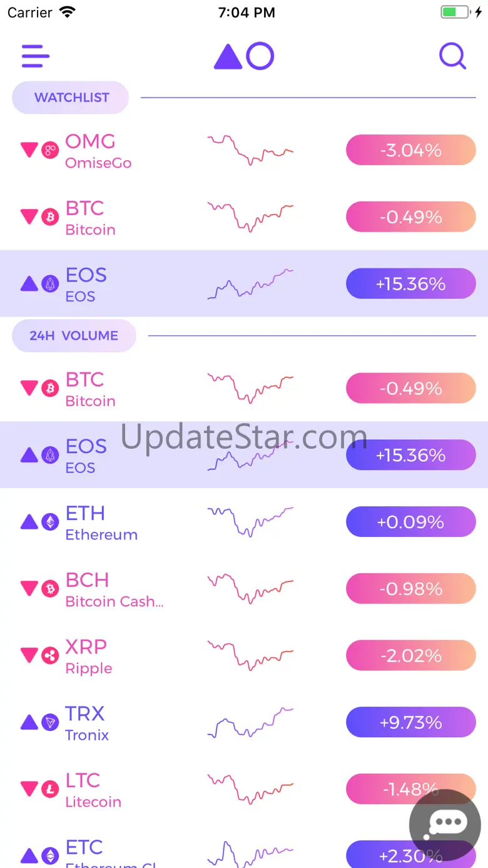Tap the Ethereum coin icon
The width and height of the screenshot is (488, 868).
pyautogui.click(x=50, y=522)
